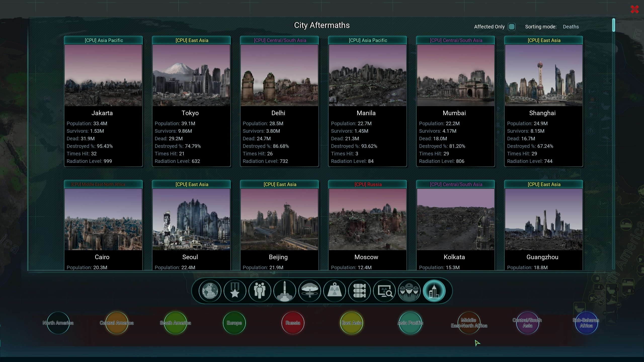Open the medal and star awards tab

[x=235, y=291]
